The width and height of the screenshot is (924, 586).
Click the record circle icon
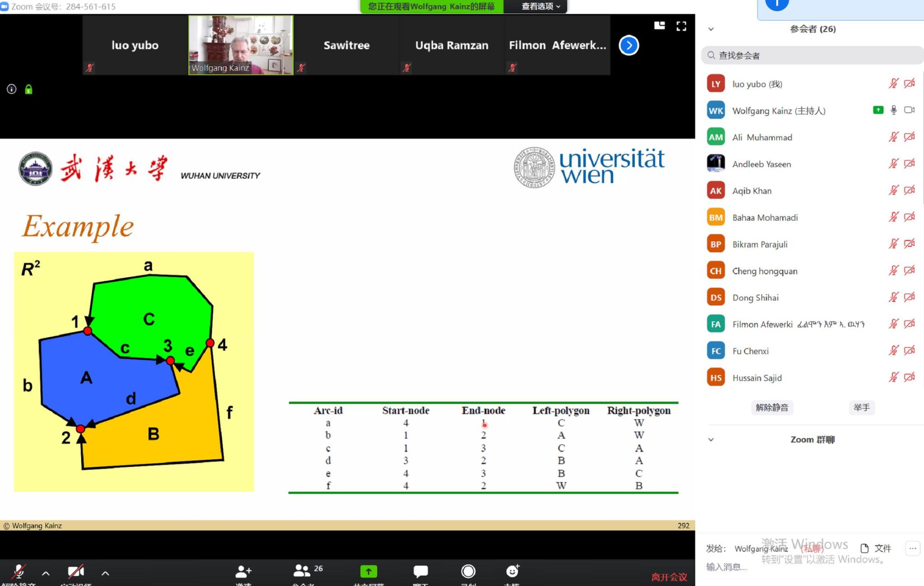click(468, 572)
